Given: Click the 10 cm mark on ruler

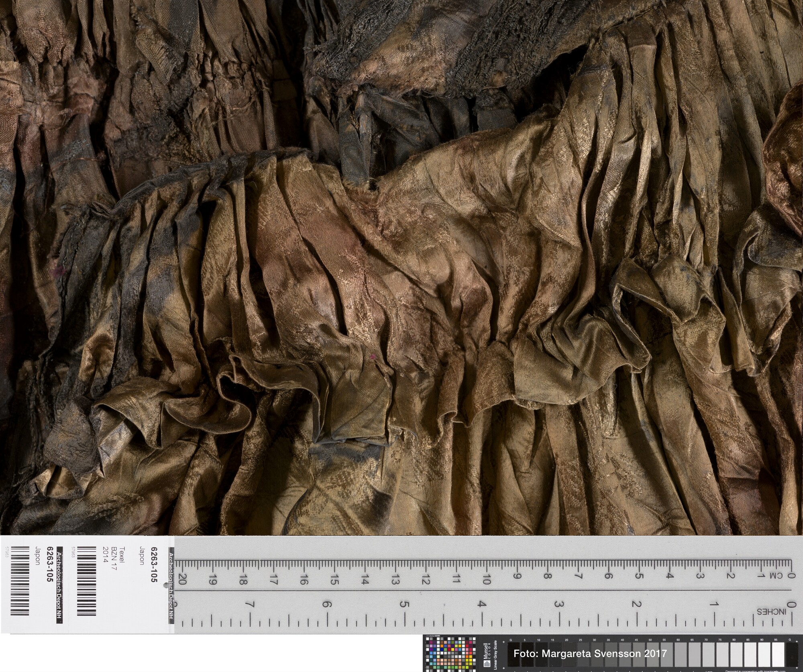Looking at the screenshot, I should (x=487, y=579).
